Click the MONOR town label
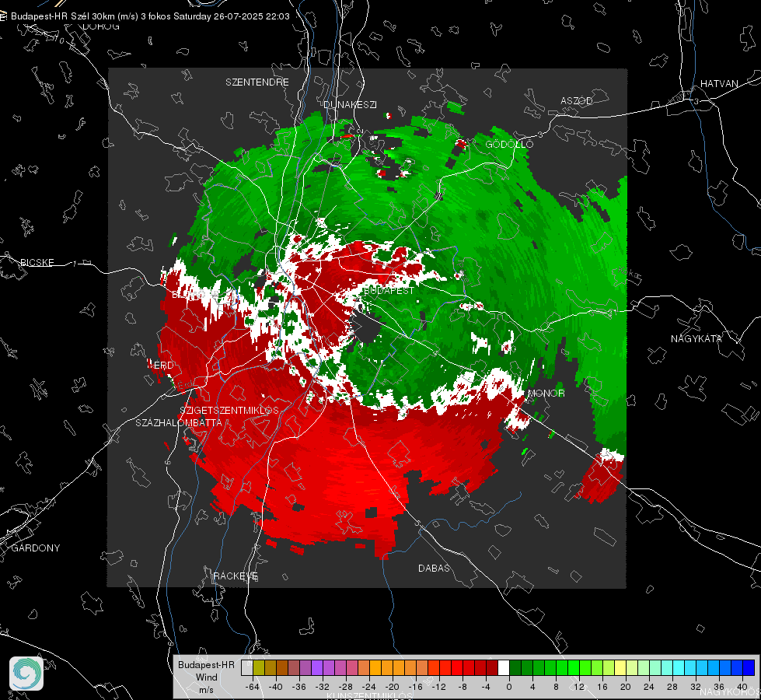This screenshot has height=700, width=761. coord(546,393)
